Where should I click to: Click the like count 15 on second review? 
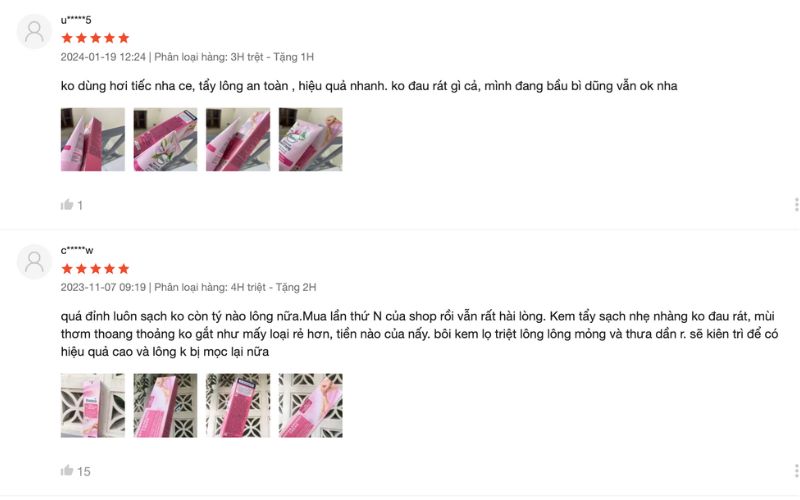point(84,471)
